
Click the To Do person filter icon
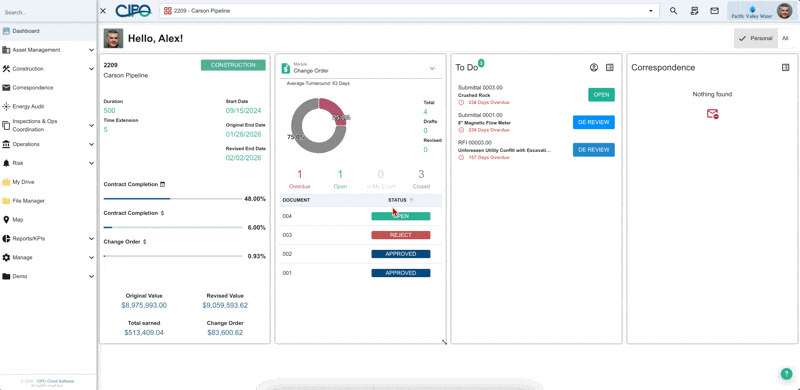[594, 67]
